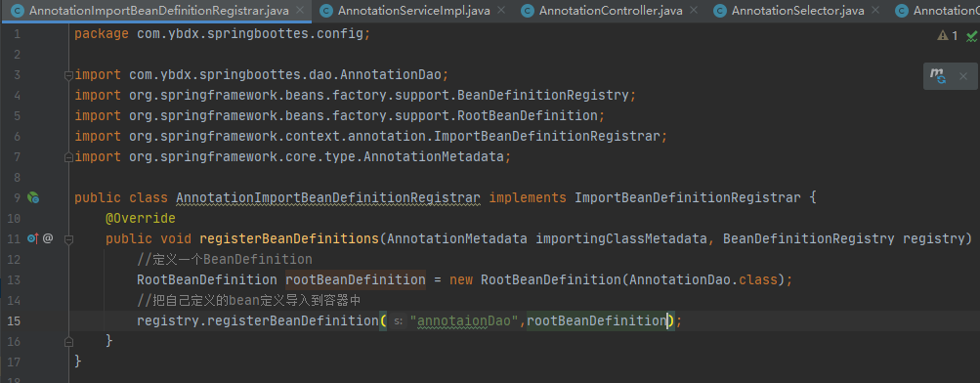Click the @ annotation gutter icon on line 11
Image resolution: width=980 pixels, height=383 pixels.
click(48, 238)
